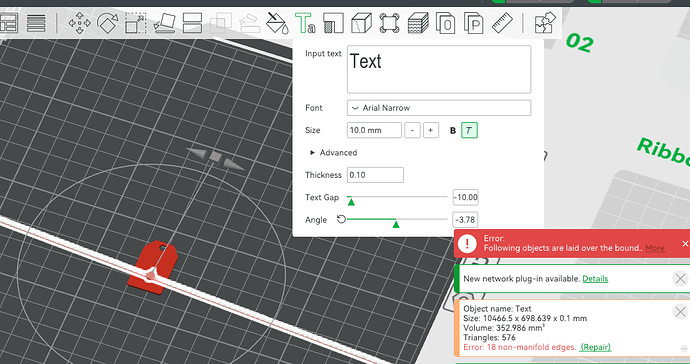Viewport: 690px width, 364px height.
Task: Select the Move tool icon
Action: point(79,23)
